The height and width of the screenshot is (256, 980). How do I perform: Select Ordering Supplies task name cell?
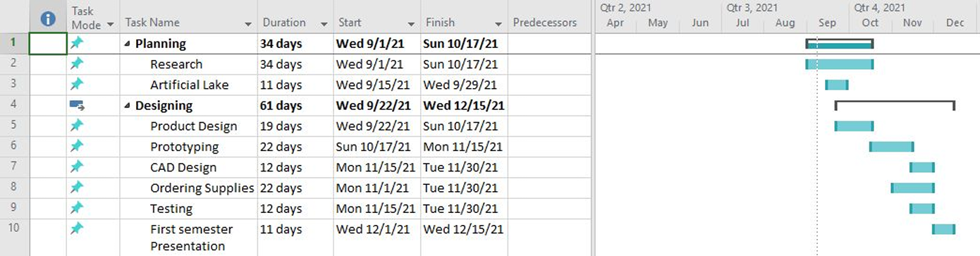(189, 188)
